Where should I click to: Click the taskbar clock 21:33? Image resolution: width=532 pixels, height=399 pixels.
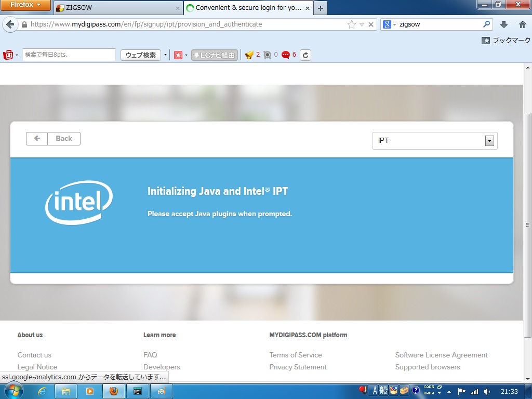click(x=509, y=392)
